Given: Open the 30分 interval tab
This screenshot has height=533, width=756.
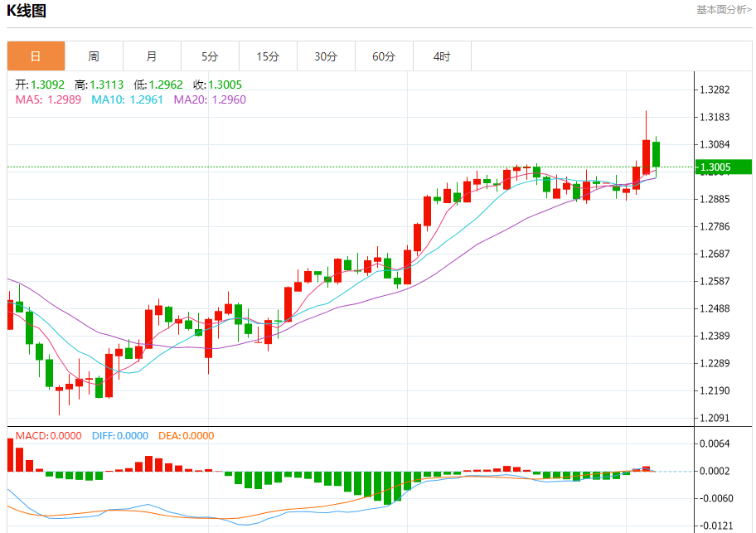Looking at the screenshot, I should tap(326, 56).
